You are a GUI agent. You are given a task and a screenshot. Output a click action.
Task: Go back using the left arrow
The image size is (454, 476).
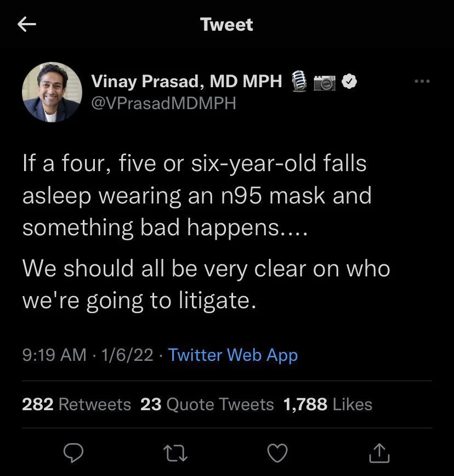coord(26,24)
